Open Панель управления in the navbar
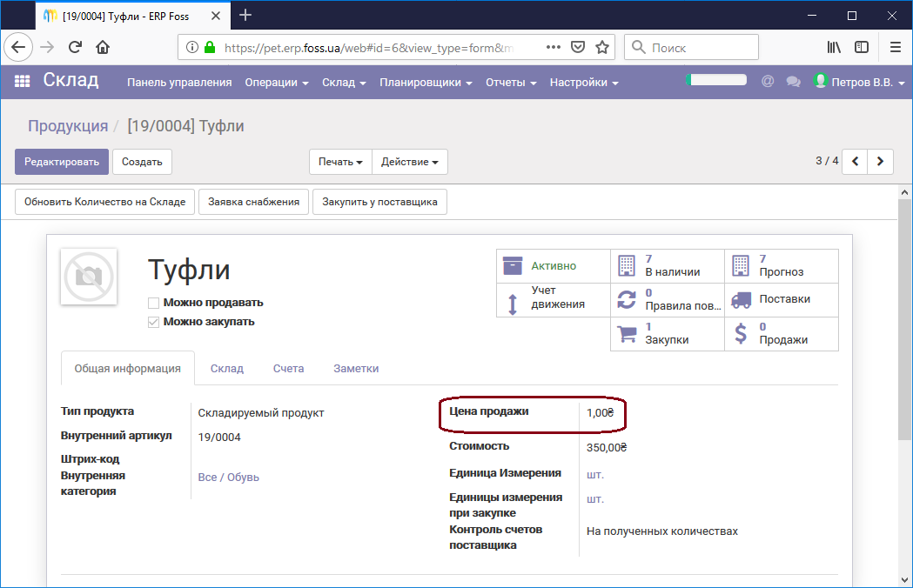This screenshot has width=913, height=588. (179, 83)
